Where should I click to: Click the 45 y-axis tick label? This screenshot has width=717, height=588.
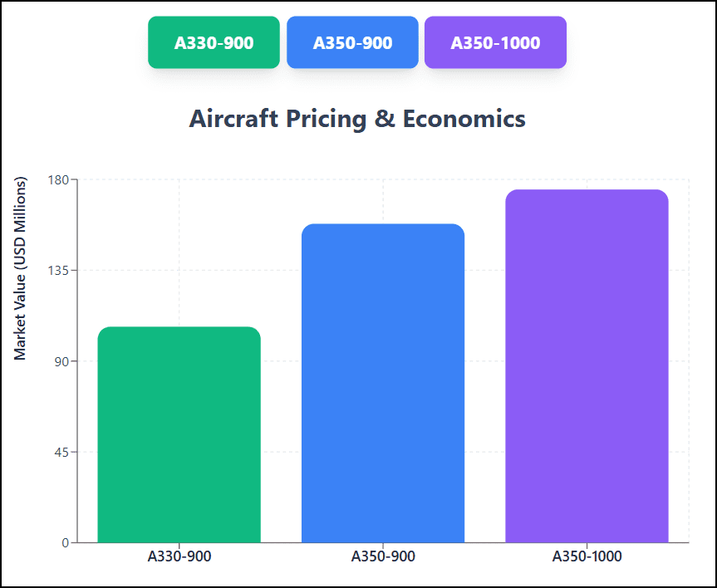pos(62,452)
